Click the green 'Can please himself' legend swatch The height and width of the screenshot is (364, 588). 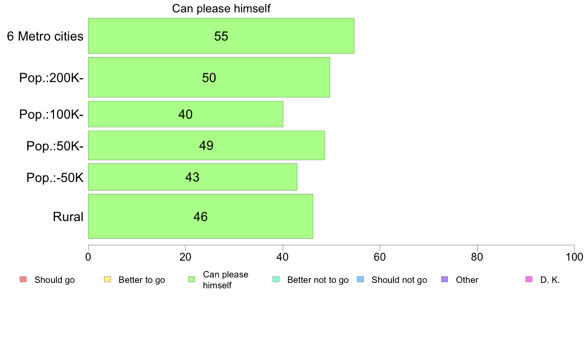[192, 279]
